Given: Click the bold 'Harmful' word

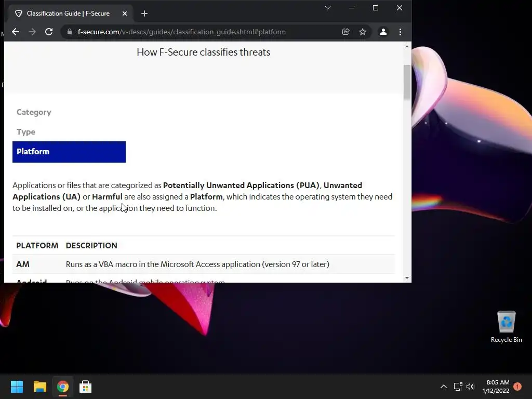Looking at the screenshot, I should (107, 197).
